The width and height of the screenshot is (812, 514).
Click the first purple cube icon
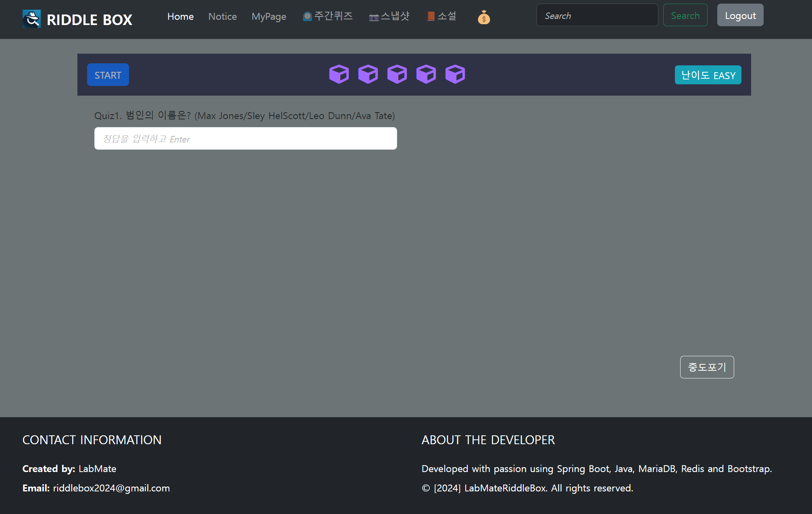(339, 74)
